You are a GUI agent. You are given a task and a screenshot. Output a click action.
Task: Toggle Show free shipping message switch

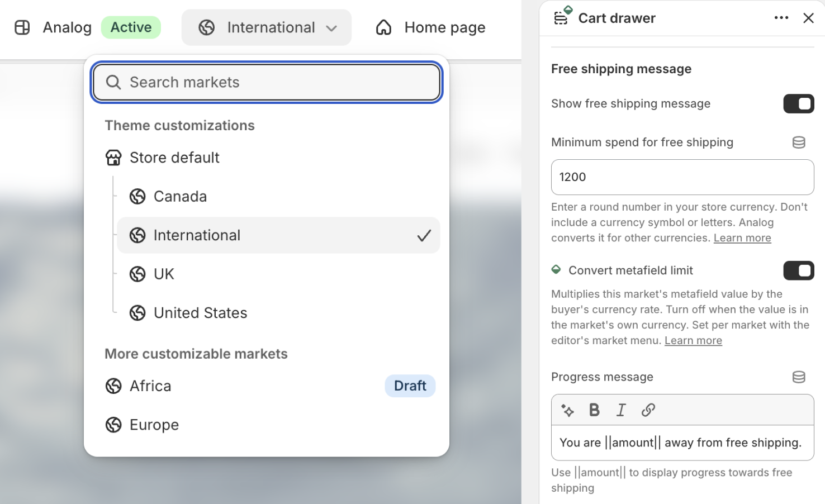pyautogui.click(x=799, y=104)
